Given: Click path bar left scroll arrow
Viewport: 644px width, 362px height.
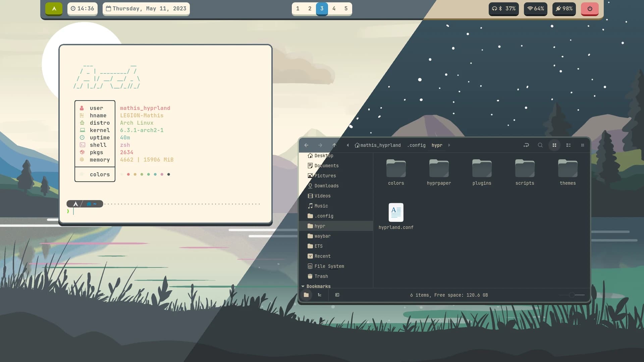Looking at the screenshot, I should [x=347, y=145].
